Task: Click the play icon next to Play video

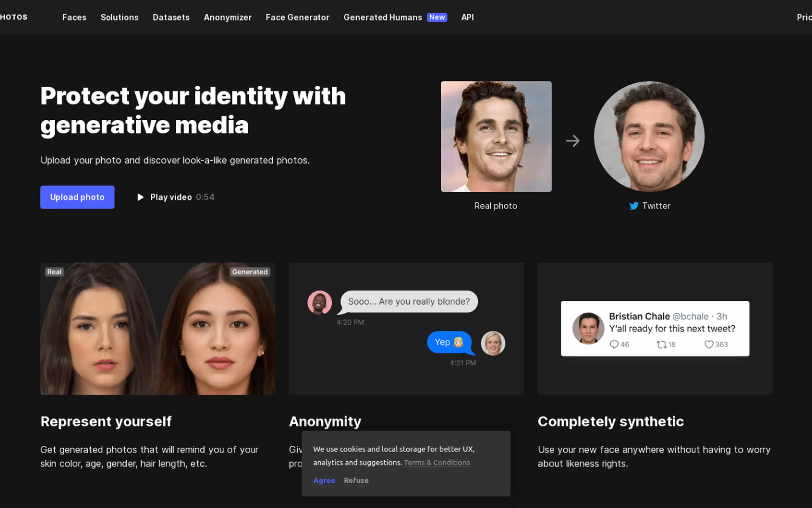Action: coord(140,197)
